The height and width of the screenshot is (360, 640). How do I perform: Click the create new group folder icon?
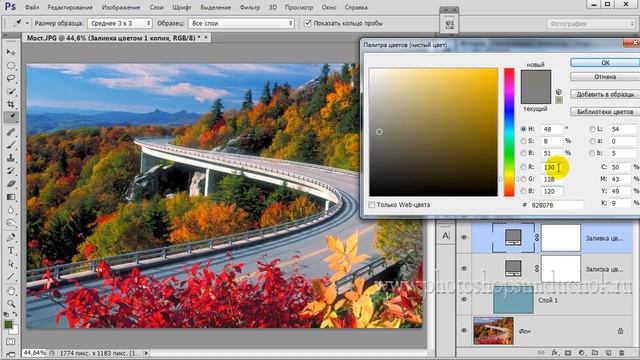(x=595, y=353)
